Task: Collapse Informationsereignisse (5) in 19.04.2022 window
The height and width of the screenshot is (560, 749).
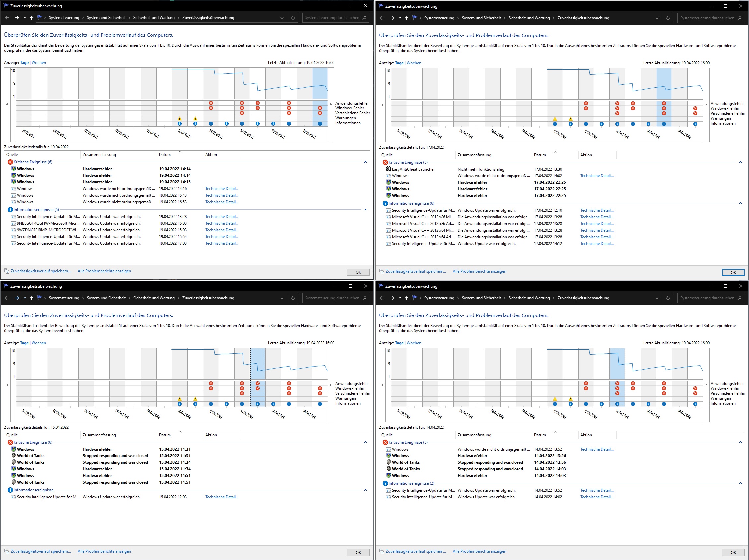Action: pyautogui.click(x=365, y=210)
